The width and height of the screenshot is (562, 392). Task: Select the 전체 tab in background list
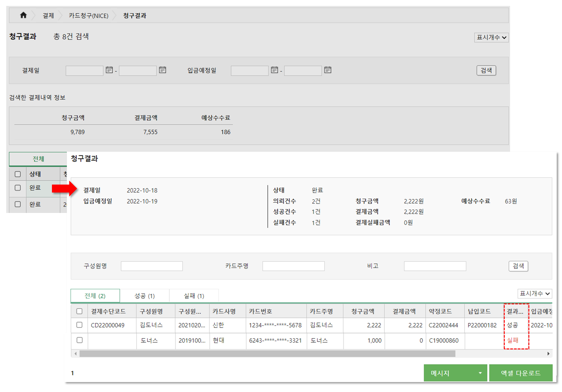click(x=38, y=159)
